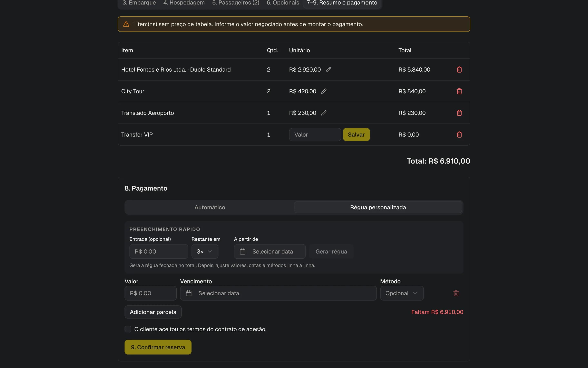This screenshot has height=368, width=588.
Task: Select 7–9. Resumo e pagamento tab
Action: pyautogui.click(x=342, y=3)
